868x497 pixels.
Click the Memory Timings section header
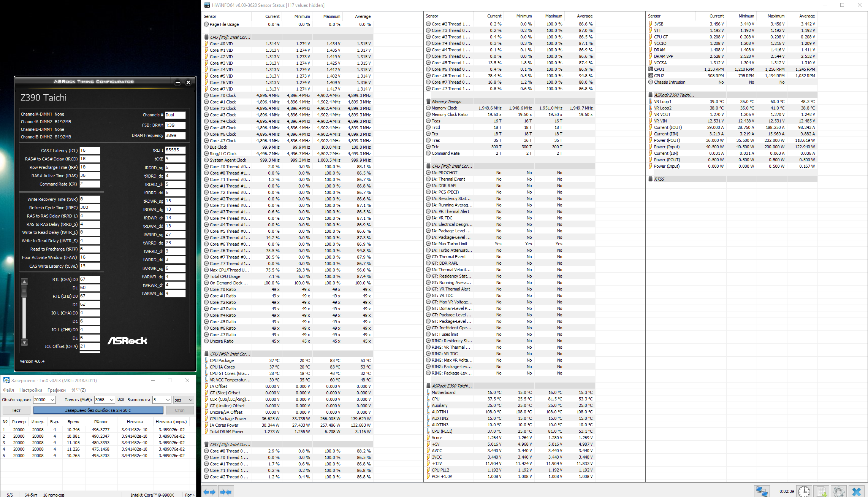pyautogui.click(x=446, y=102)
